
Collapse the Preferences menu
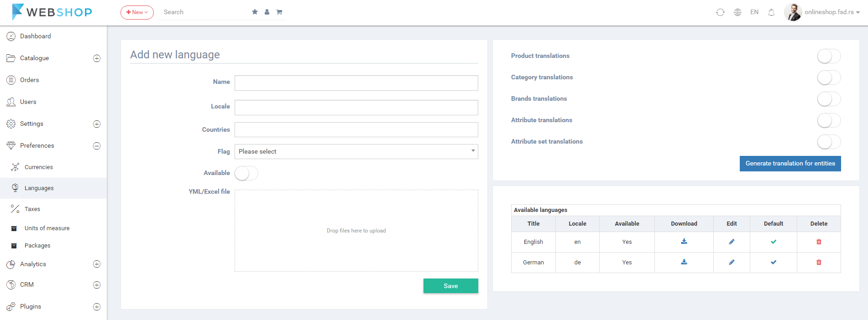coord(97,146)
